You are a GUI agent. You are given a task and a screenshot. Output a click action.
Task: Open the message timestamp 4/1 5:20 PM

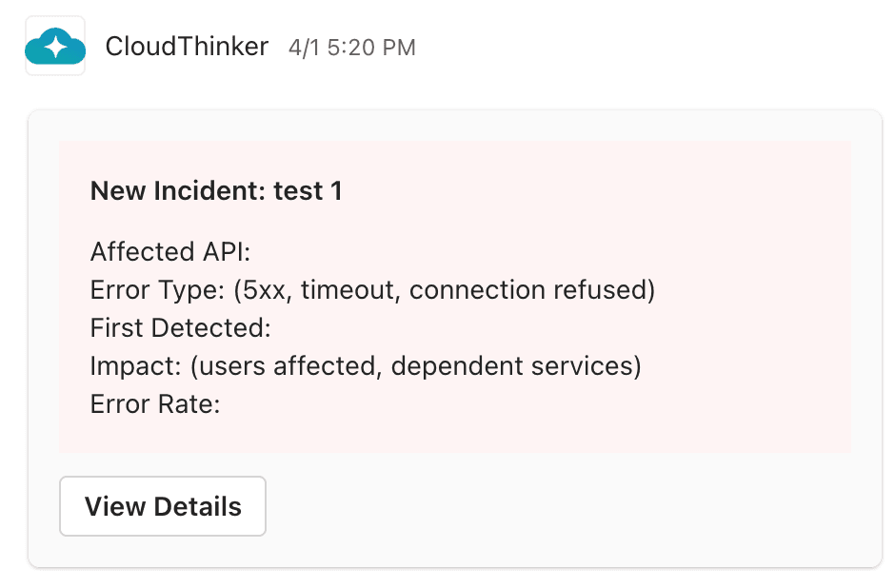(350, 47)
